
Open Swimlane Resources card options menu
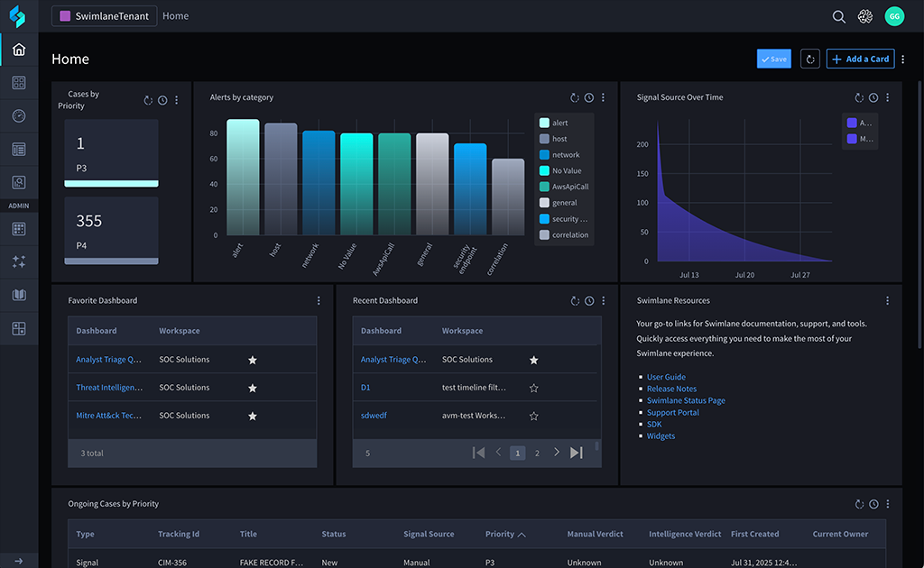(888, 301)
